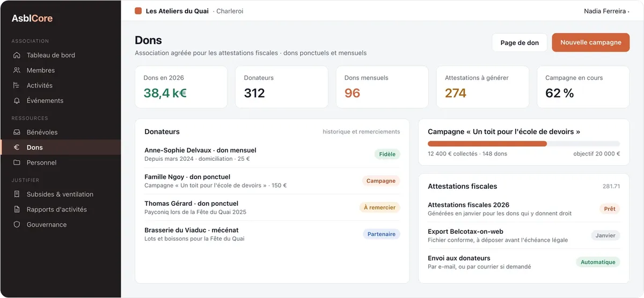Select the Brasserie du Viaduc row
Viewport: 644px width, 298px height.
pos(272,234)
